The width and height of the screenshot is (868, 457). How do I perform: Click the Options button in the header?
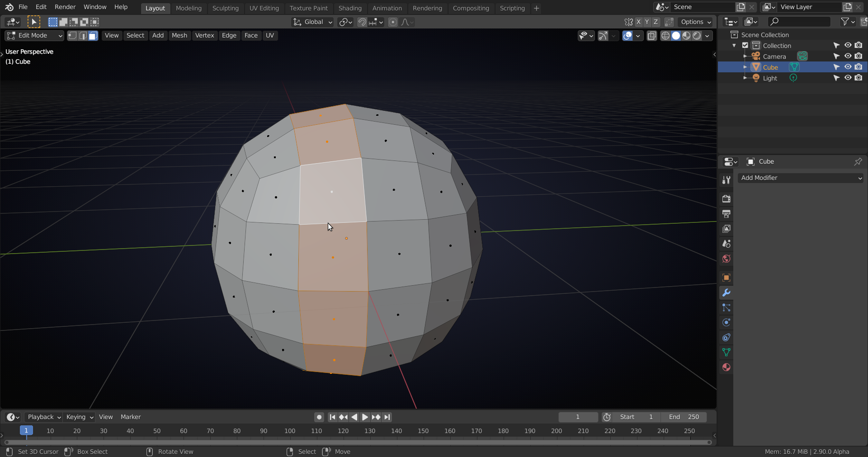695,22
